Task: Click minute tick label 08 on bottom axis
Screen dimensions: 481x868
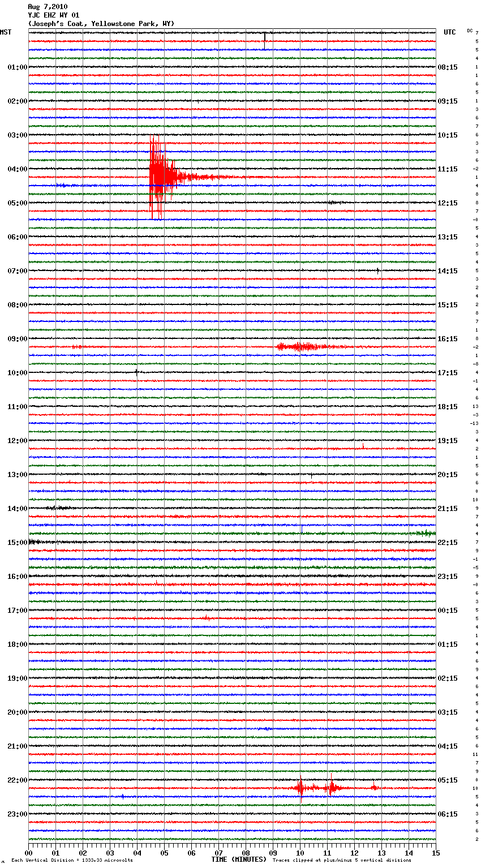Action: click(246, 853)
